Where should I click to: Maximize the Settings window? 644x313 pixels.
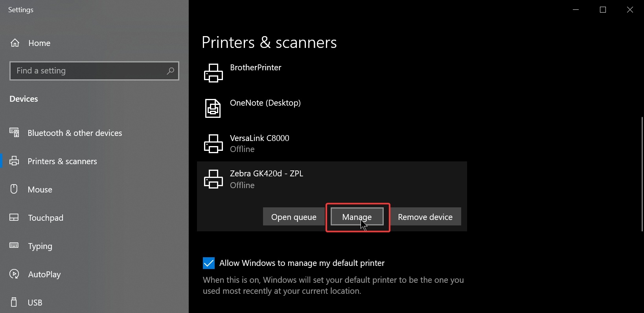[603, 9]
